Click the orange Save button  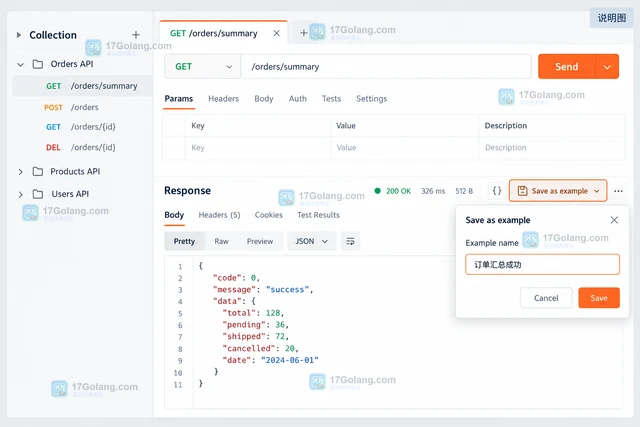tap(599, 298)
